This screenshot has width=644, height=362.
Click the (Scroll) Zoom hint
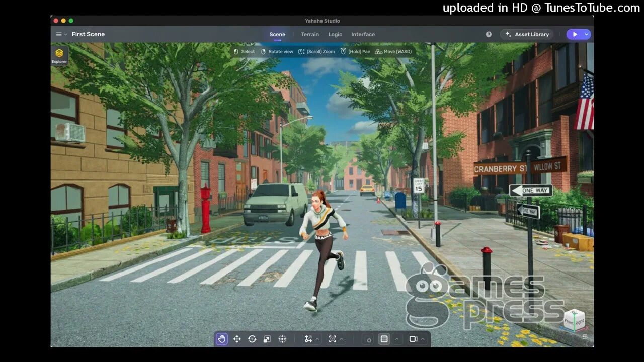click(x=316, y=52)
